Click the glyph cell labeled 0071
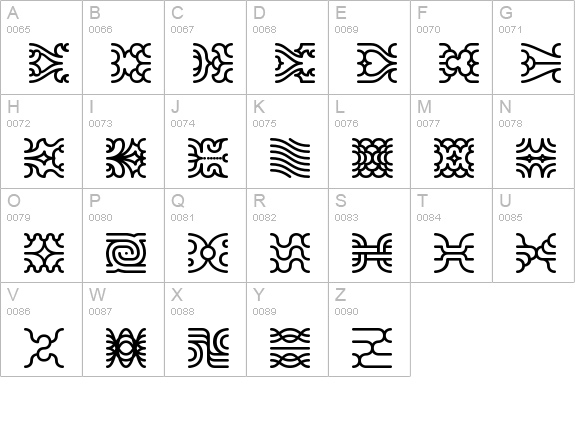The width and height of the screenshot is (575, 421). coord(534,47)
